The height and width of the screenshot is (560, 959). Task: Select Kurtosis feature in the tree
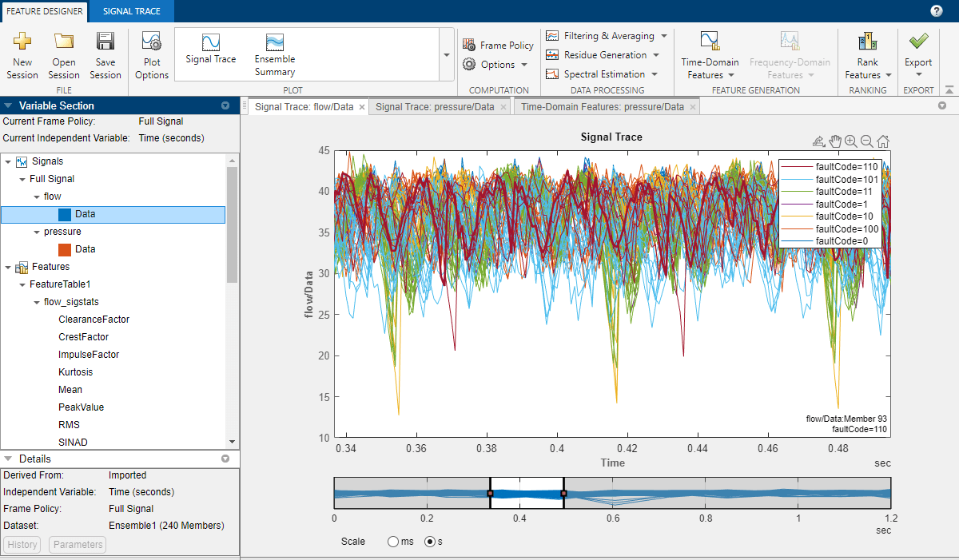[75, 372]
